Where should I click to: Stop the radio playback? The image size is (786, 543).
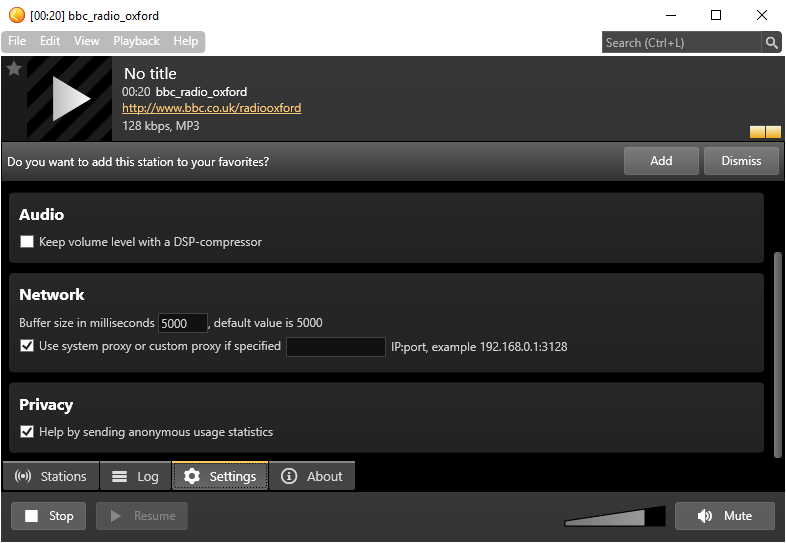pos(49,516)
